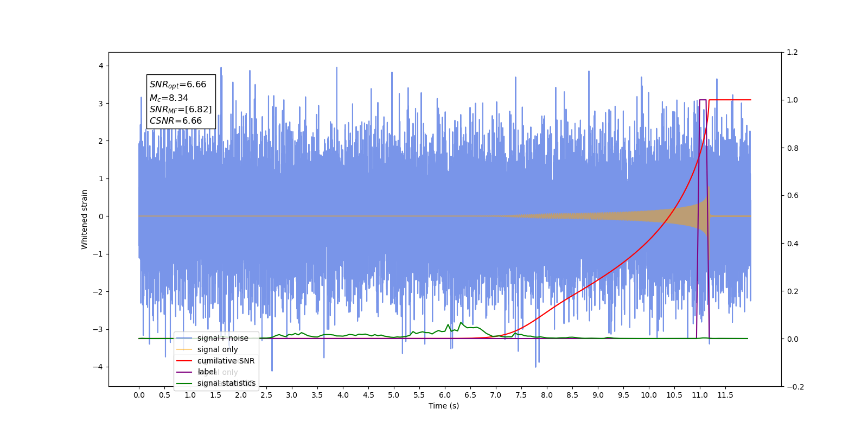Viewport: 868px width, 434px height.
Task: Click the red cumulative SNR legend swatch
Action: (184, 361)
